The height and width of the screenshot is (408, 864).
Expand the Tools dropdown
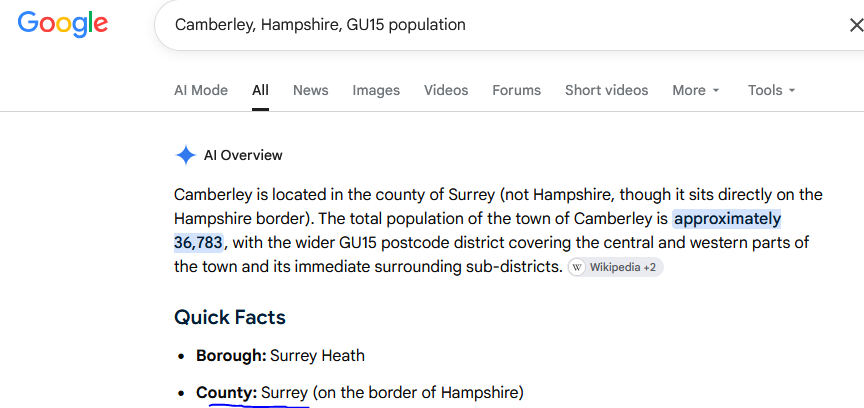771,90
